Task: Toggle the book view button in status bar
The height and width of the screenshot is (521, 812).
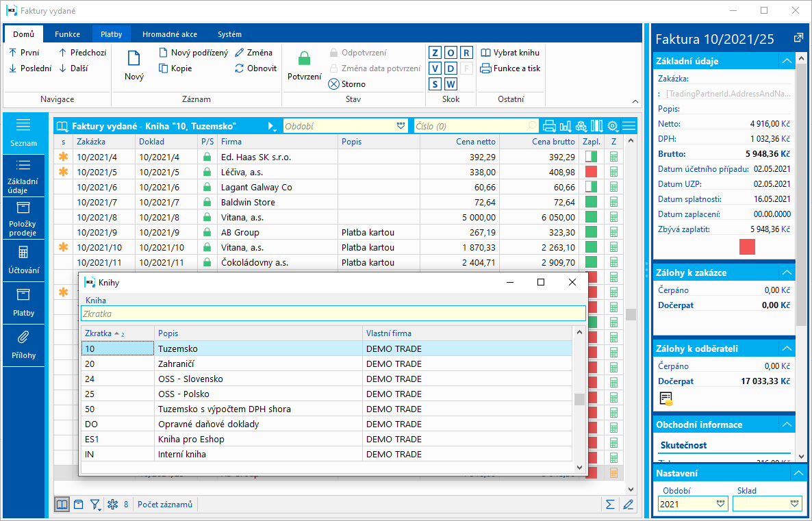Action: pyautogui.click(x=62, y=505)
